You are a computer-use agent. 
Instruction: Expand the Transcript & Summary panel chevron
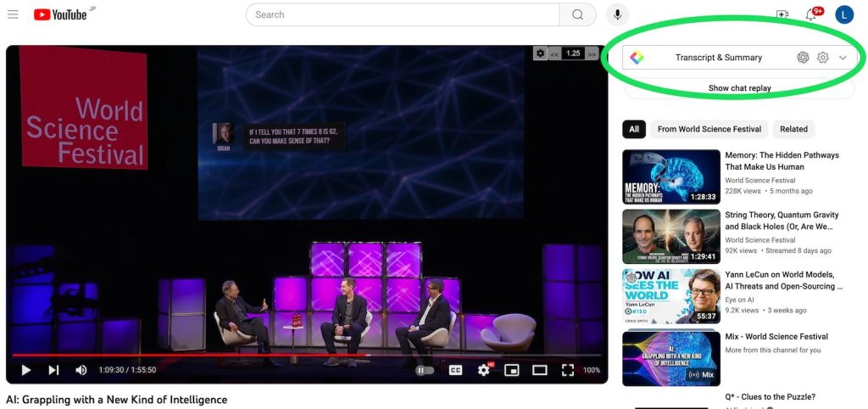tap(843, 58)
